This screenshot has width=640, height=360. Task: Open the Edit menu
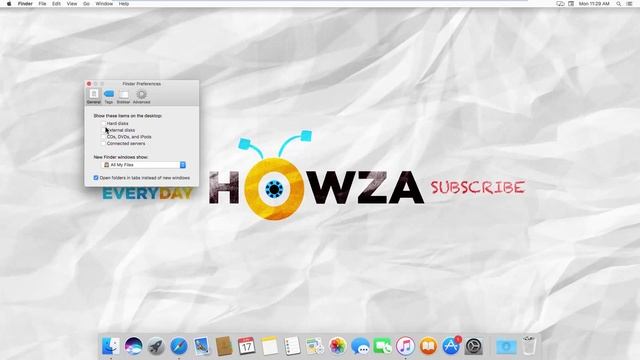[56, 4]
